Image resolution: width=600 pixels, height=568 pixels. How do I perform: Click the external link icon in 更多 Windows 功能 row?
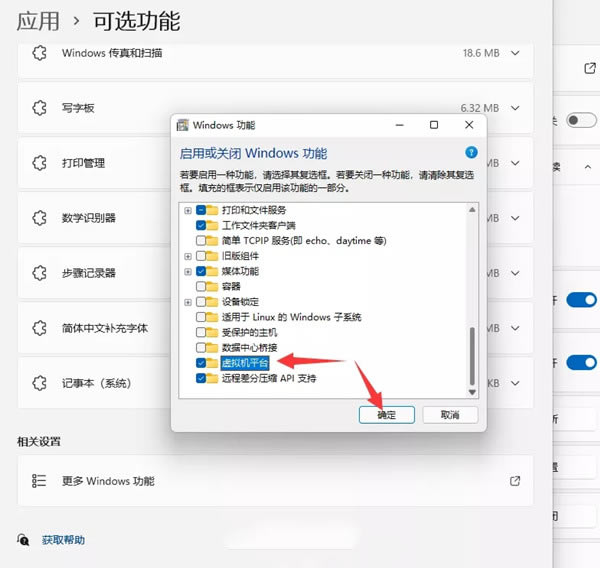[515, 481]
